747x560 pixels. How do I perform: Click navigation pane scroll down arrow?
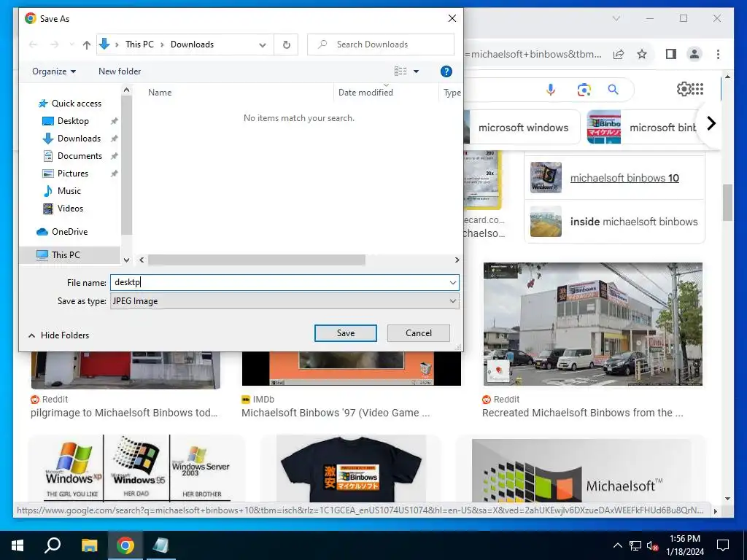click(x=126, y=260)
